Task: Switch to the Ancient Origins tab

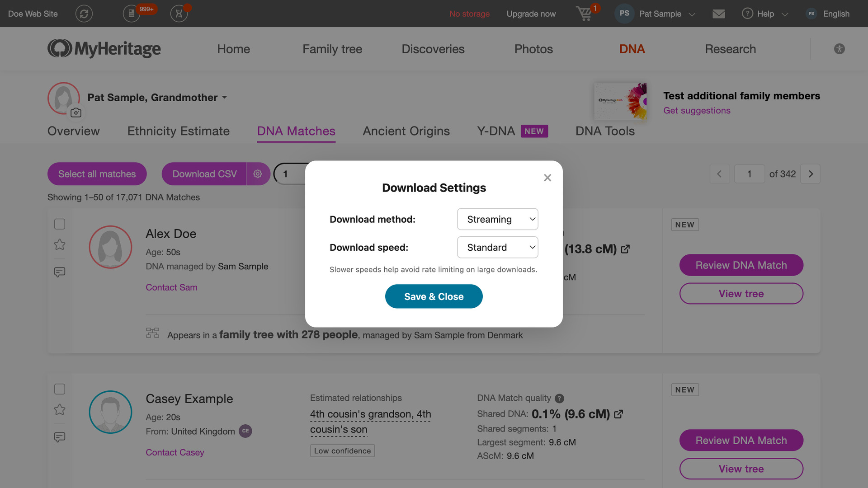Action: pyautogui.click(x=406, y=131)
